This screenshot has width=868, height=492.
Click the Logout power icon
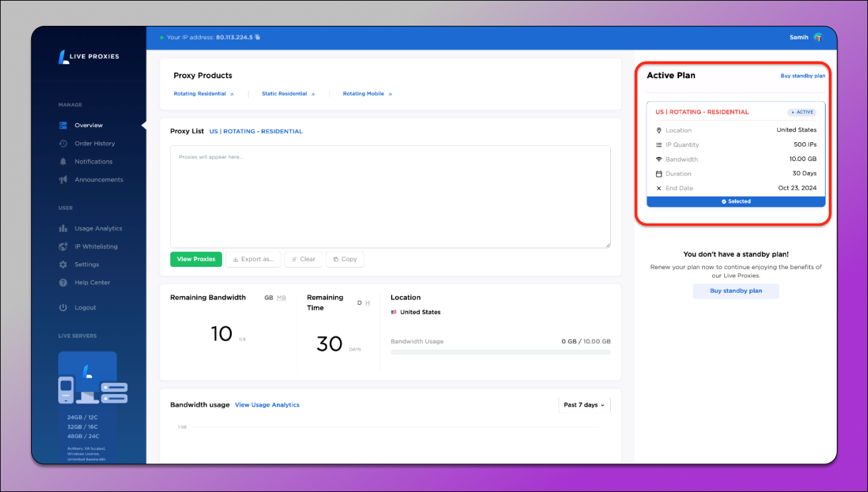pyautogui.click(x=64, y=307)
